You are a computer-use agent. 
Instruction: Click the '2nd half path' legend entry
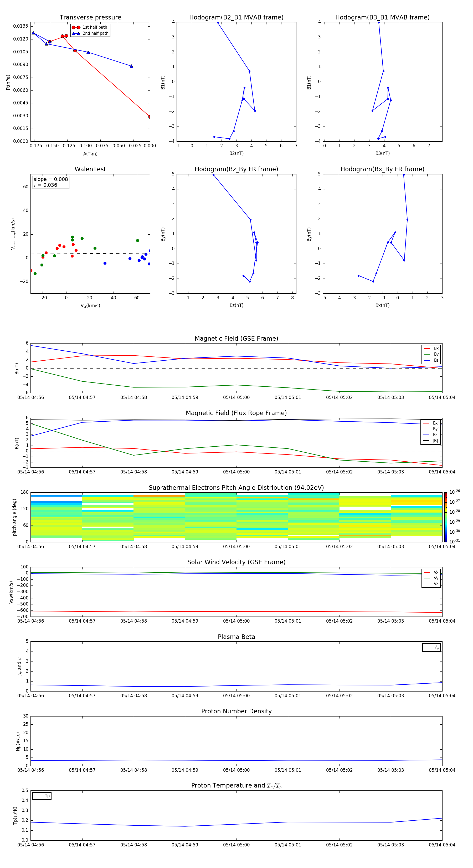(x=90, y=33)
